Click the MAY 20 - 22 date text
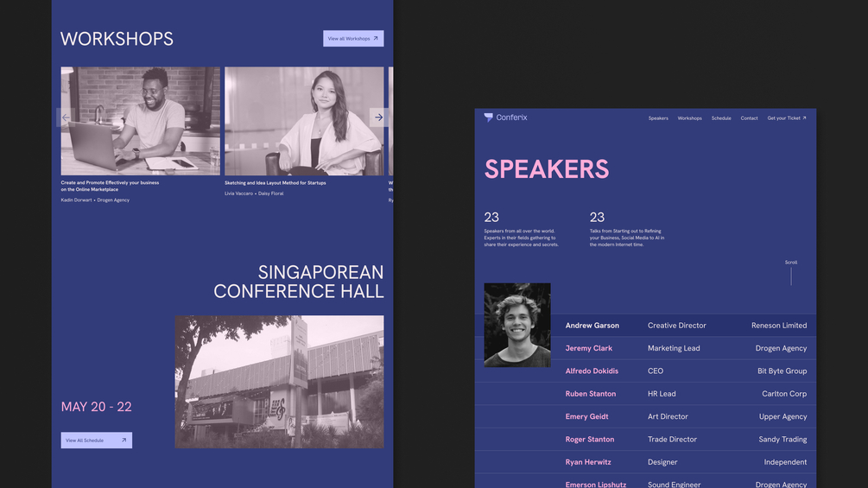868x488 pixels. [x=97, y=407]
